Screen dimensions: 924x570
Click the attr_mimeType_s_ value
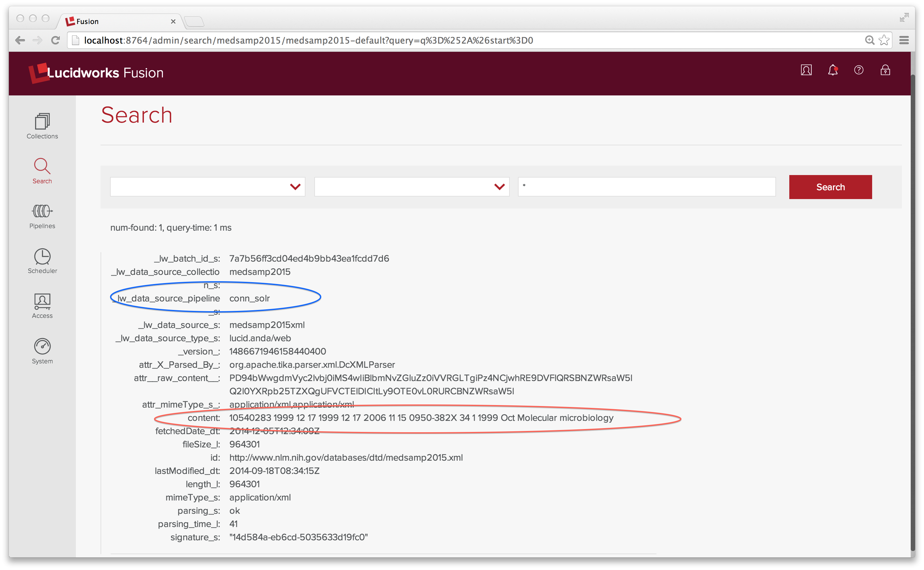pyautogui.click(x=291, y=404)
